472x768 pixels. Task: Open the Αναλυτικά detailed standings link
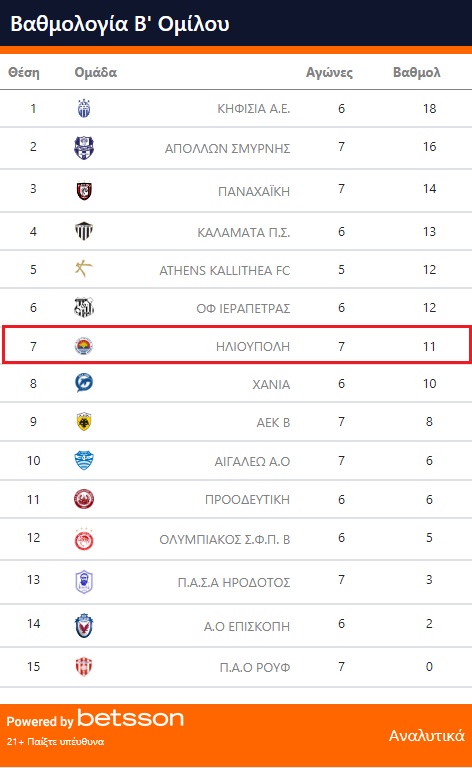pyautogui.click(x=426, y=736)
